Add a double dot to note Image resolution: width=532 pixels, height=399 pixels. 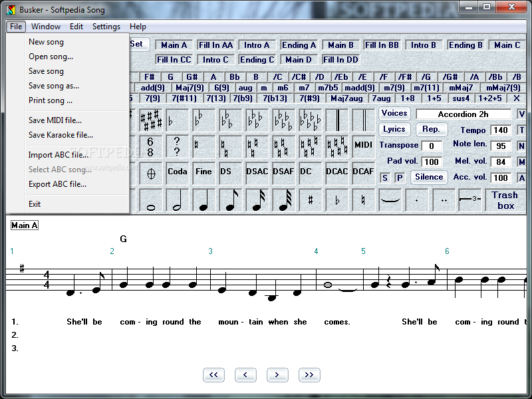[444, 201]
